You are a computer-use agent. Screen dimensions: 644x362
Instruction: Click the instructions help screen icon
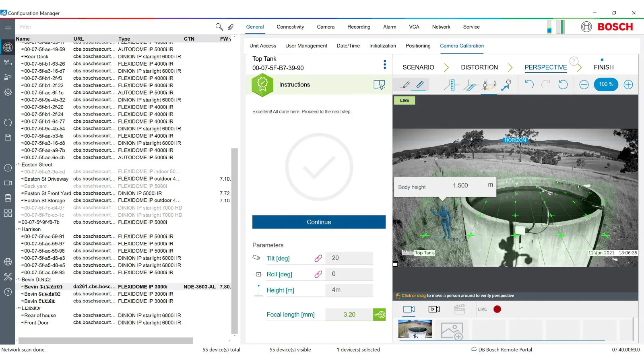coord(379,85)
